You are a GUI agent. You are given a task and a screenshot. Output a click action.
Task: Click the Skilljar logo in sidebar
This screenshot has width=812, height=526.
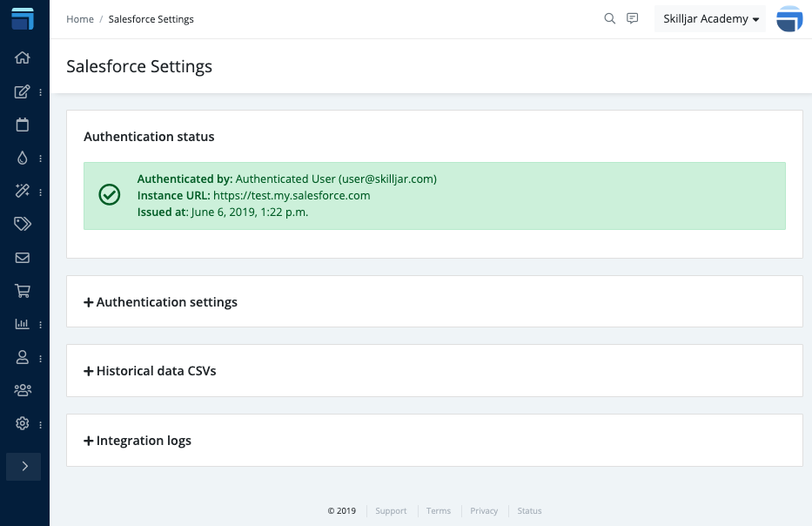point(23,18)
